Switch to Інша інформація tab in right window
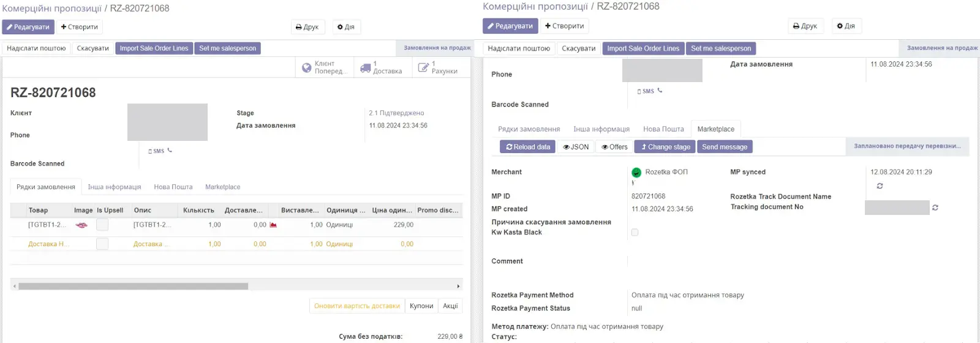Viewport: 980px width, 343px height. coord(601,129)
